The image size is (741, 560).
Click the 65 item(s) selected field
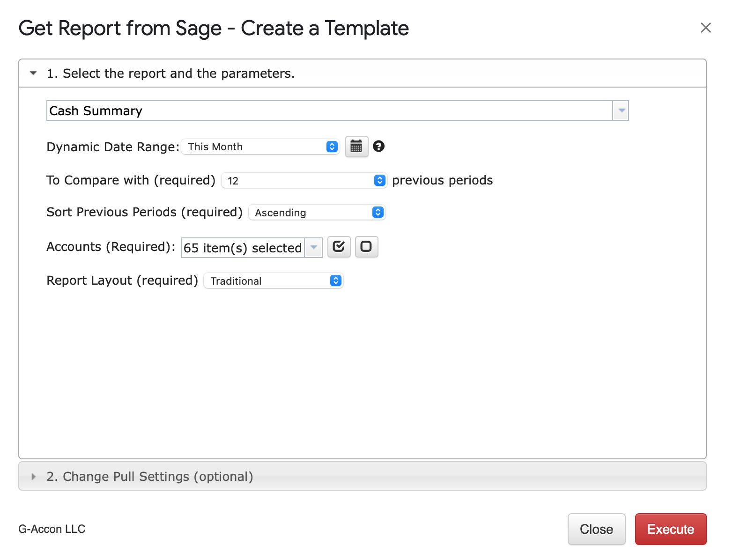[243, 247]
